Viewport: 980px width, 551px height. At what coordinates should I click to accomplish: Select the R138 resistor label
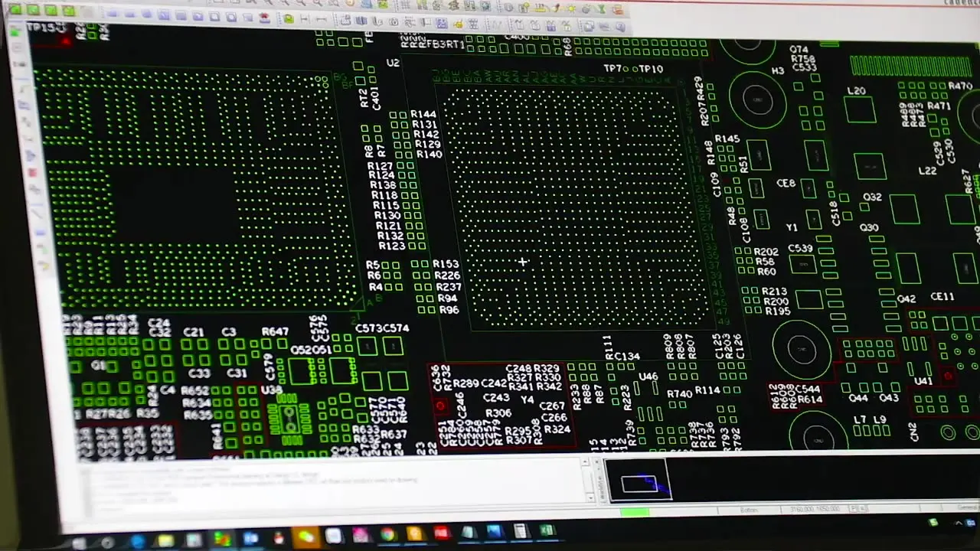tap(384, 185)
